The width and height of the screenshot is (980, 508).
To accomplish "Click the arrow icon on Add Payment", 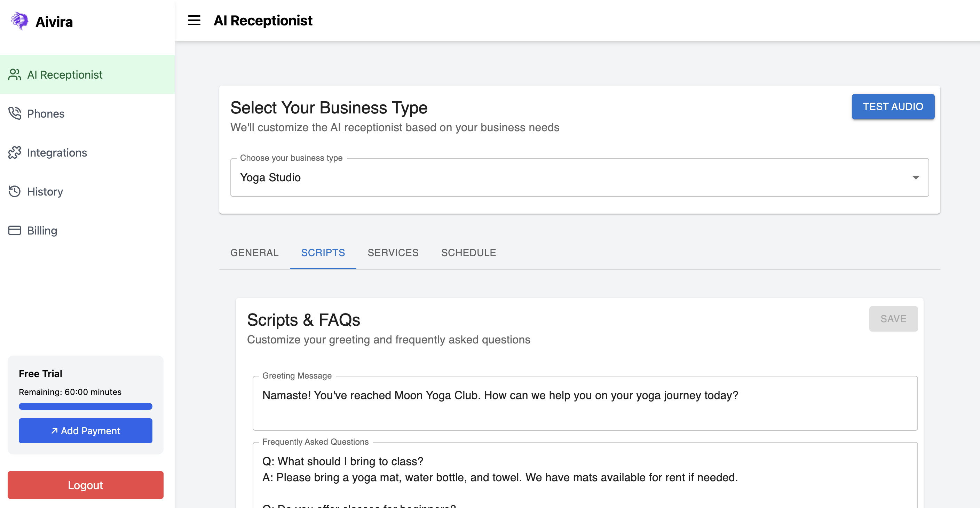I will [54, 431].
